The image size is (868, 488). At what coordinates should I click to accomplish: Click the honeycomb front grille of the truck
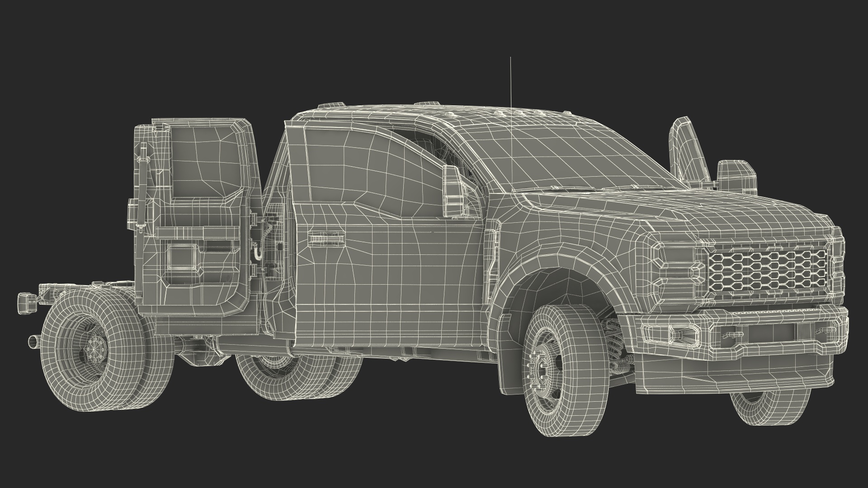click(769, 270)
